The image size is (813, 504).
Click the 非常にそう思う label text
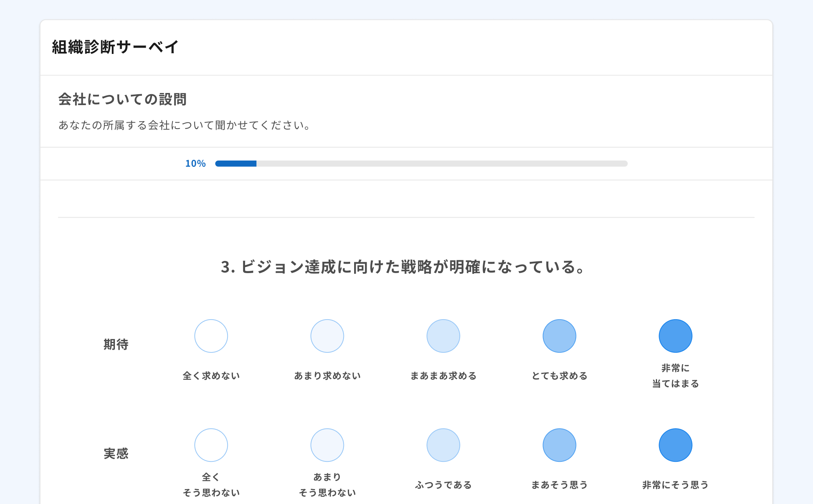coord(675,485)
